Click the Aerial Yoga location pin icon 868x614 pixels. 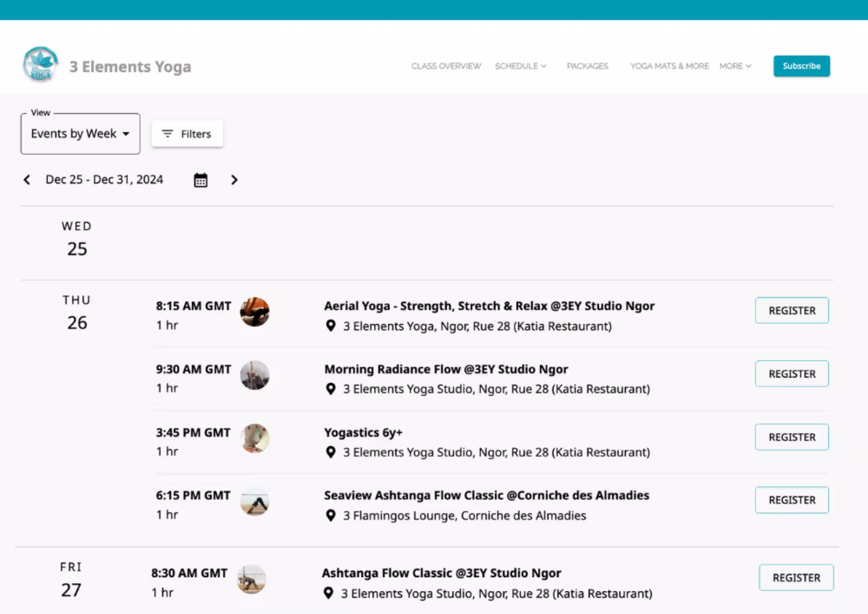tap(331, 326)
